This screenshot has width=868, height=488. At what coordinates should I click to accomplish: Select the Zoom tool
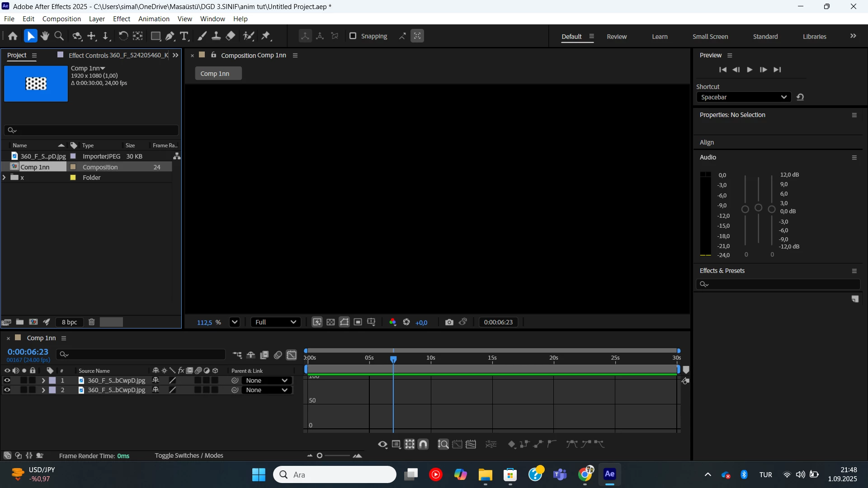[59, 36]
